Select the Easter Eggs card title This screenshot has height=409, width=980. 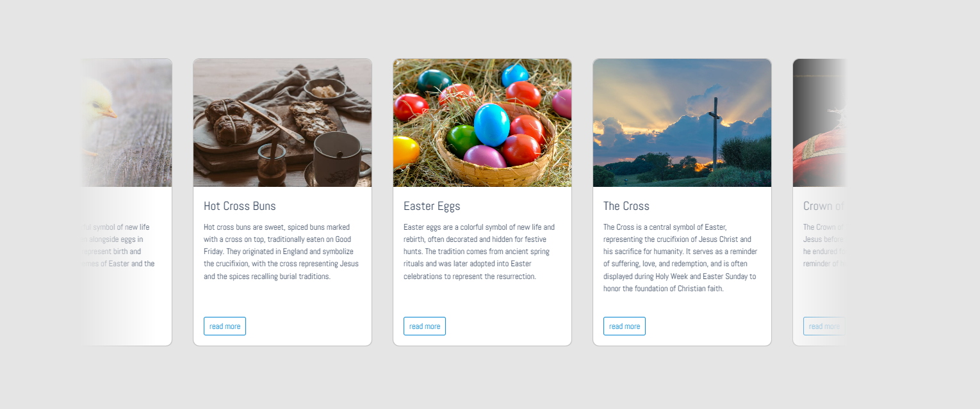coord(432,206)
